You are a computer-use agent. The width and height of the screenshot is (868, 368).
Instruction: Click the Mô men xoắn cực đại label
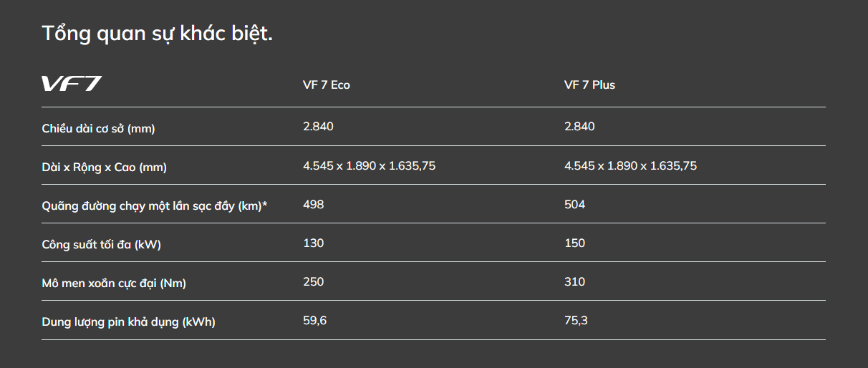pos(114,283)
